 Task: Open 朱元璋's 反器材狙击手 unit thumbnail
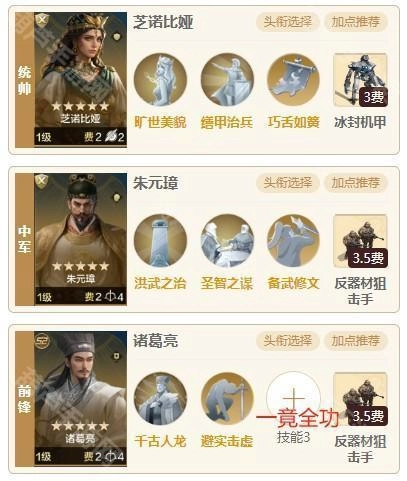click(x=360, y=241)
